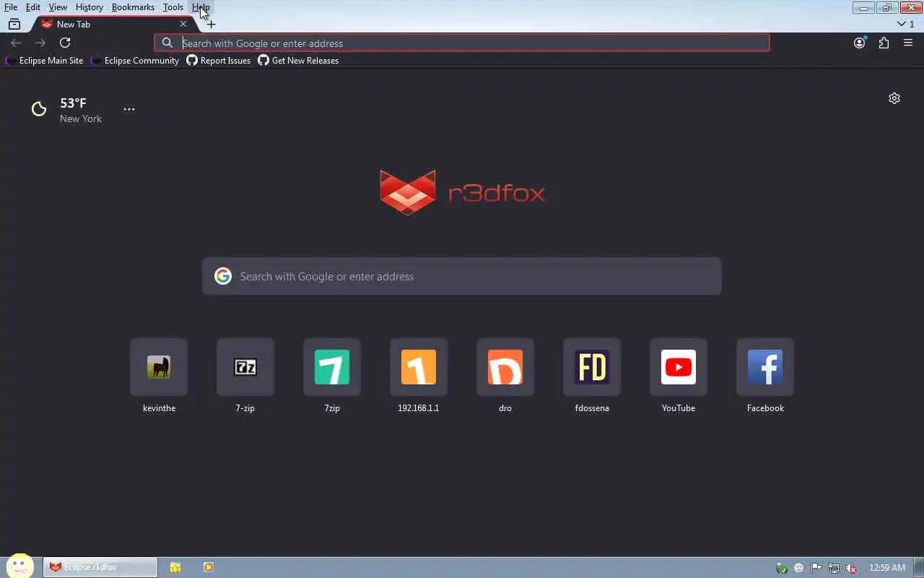Focus the top address bar field
This screenshot has height=578, width=924.
462,43
